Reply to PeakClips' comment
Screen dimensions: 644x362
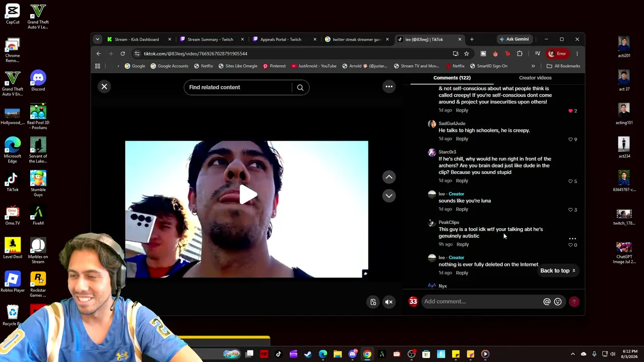[x=462, y=244]
